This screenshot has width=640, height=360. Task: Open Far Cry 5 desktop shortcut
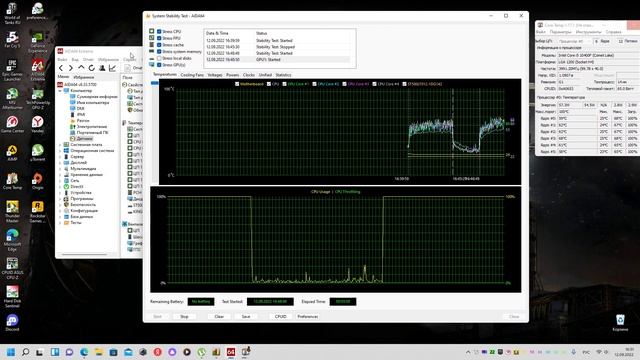pos(12,39)
